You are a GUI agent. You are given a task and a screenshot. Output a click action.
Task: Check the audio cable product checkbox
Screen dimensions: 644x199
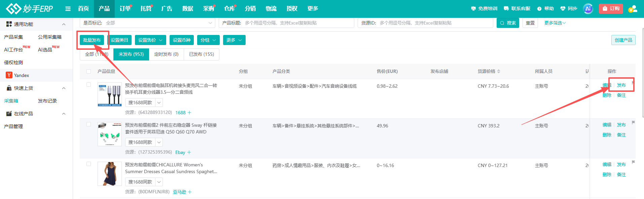[89, 85]
